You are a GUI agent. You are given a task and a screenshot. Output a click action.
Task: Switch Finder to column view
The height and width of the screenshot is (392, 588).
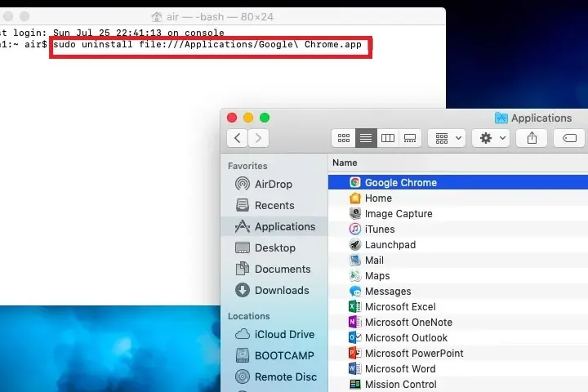tap(388, 138)
